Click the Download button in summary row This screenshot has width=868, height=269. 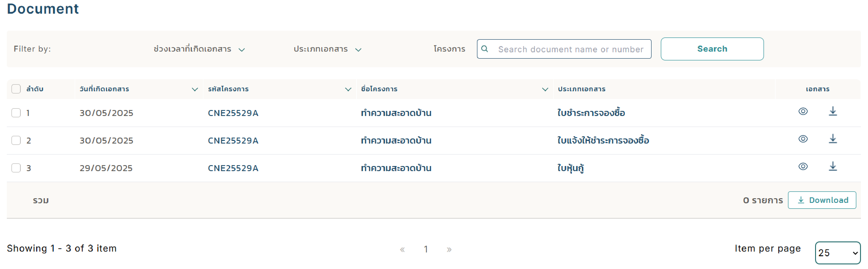[x=822, y=200]
